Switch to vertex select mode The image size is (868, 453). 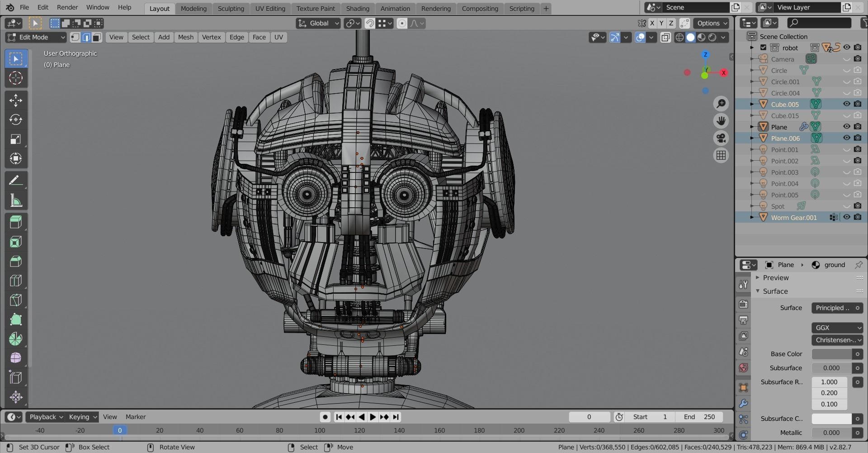coord(75,37)
